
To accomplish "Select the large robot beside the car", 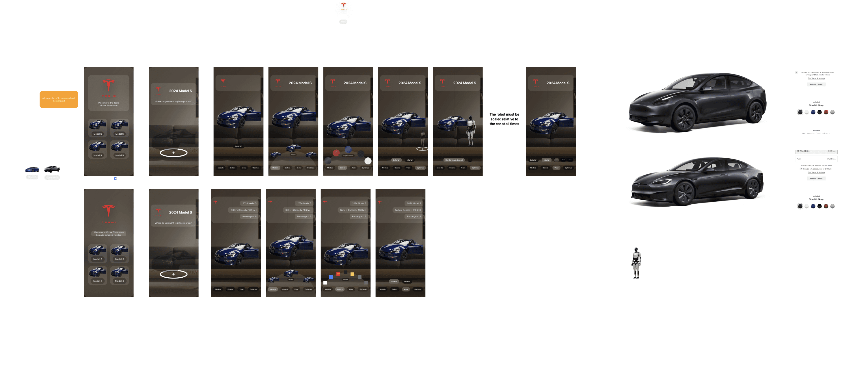I will (x=470, y=131).
